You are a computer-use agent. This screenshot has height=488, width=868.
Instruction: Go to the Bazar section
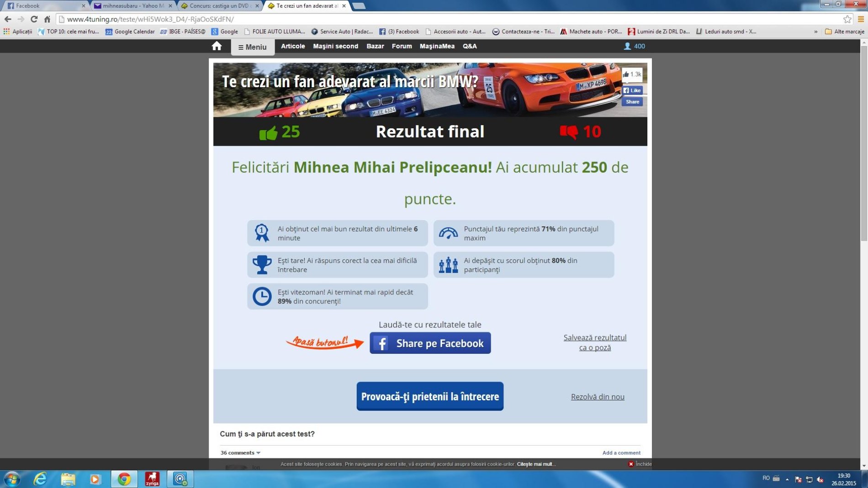tap(375, 46)
